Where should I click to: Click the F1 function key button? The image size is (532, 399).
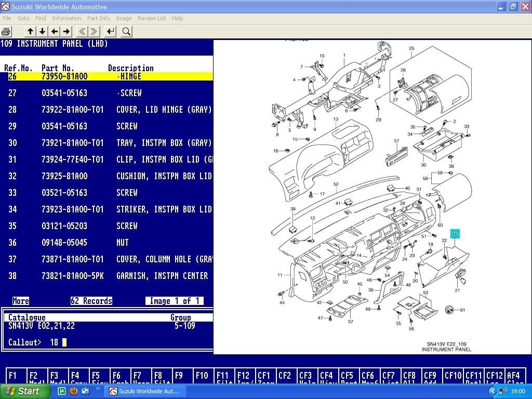point(16,376)
